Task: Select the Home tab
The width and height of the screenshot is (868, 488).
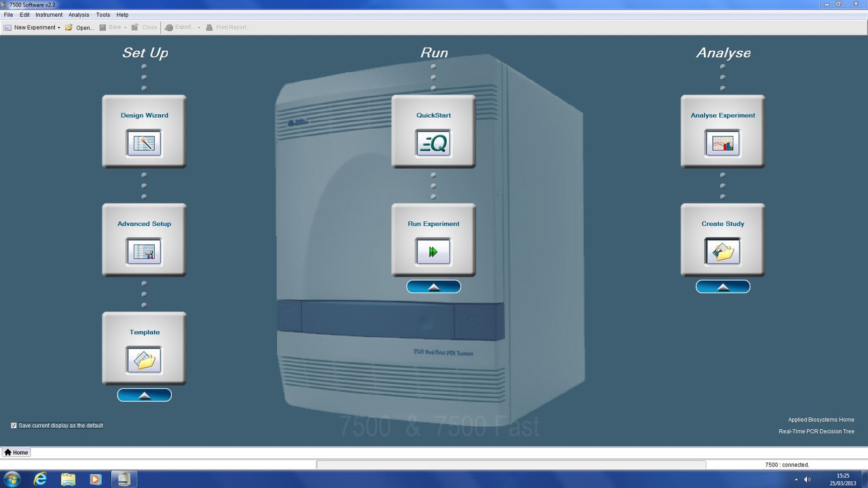Action: point(16,452)
